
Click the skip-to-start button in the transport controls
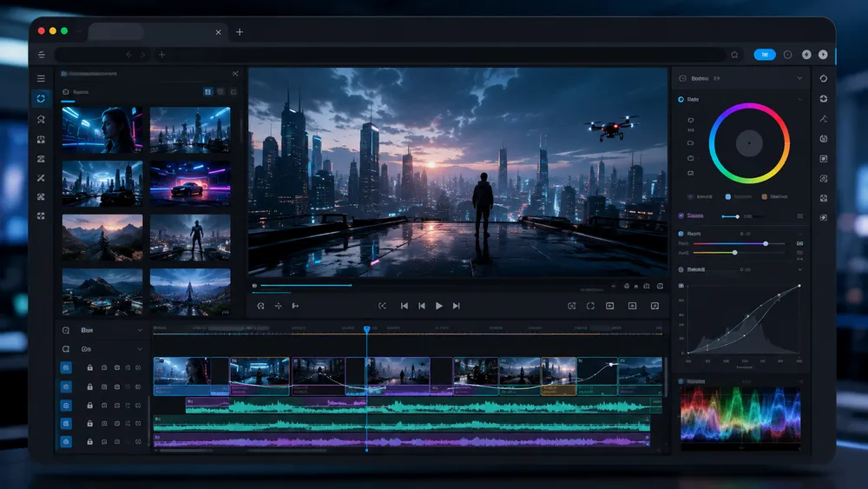tap(404, 306)
